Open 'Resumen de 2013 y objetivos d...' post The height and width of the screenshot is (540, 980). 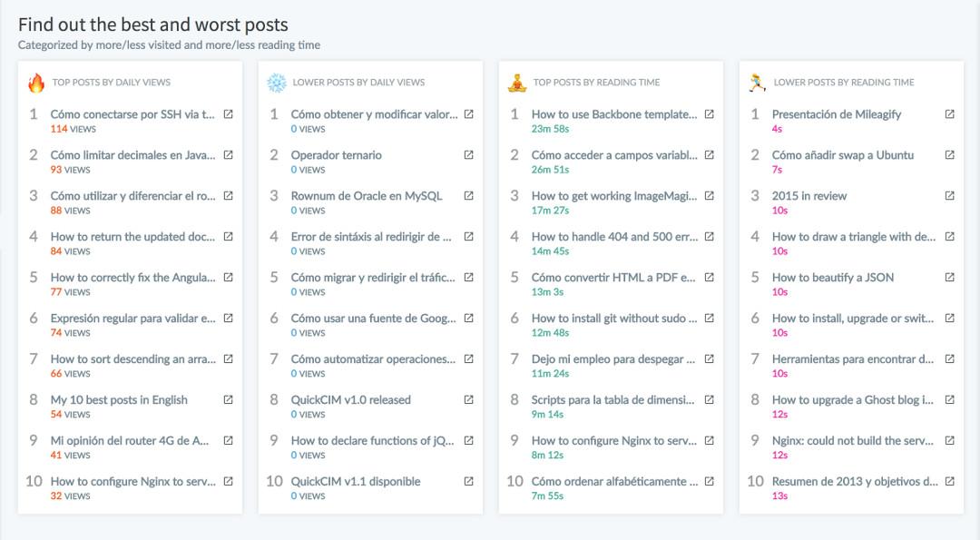coord(855,481)
